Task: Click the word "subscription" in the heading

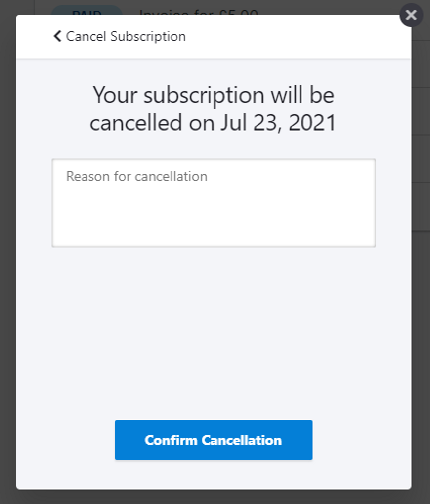Action: [204, 95]
